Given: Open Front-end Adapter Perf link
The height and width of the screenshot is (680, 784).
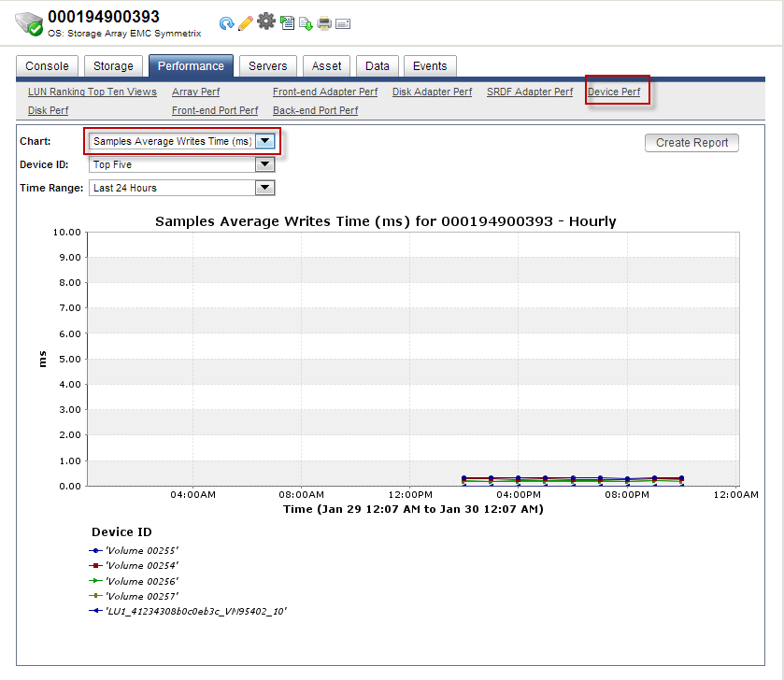Looking at the screenshot, I should (325, 92).
